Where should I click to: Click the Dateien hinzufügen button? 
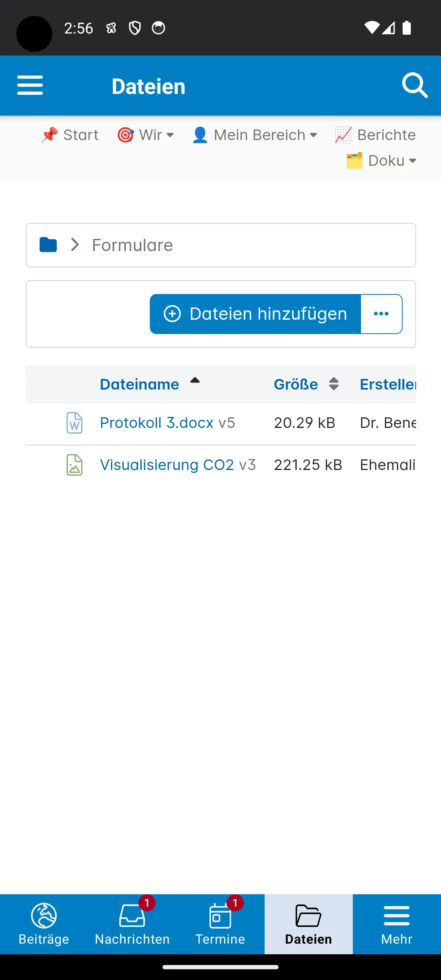[x=256, y=314]
